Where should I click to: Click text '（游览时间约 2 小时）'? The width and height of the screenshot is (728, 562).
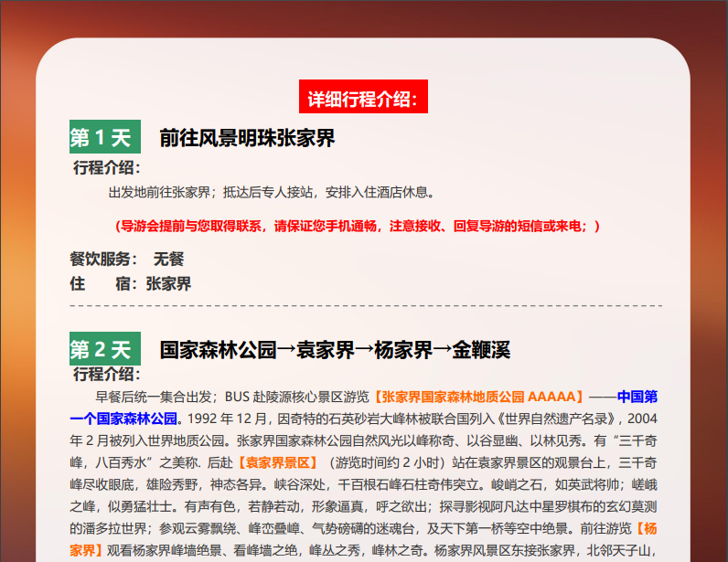[x=386, y=462]
